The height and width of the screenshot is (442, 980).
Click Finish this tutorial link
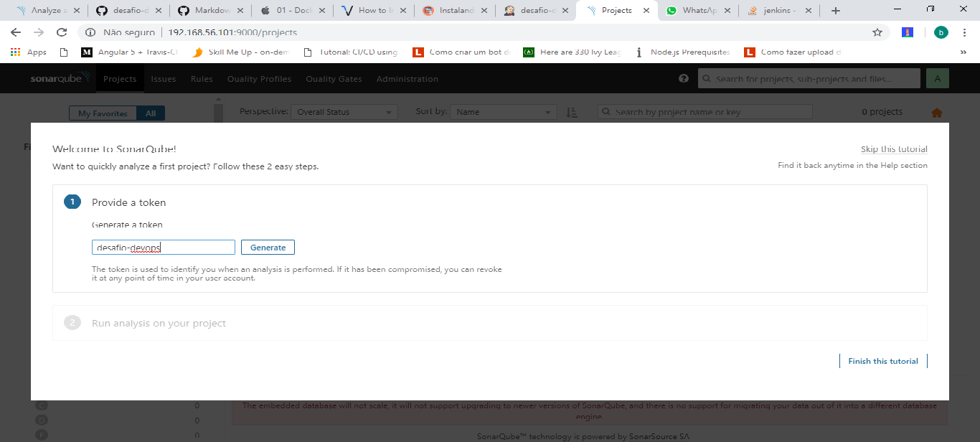[883, 361]
